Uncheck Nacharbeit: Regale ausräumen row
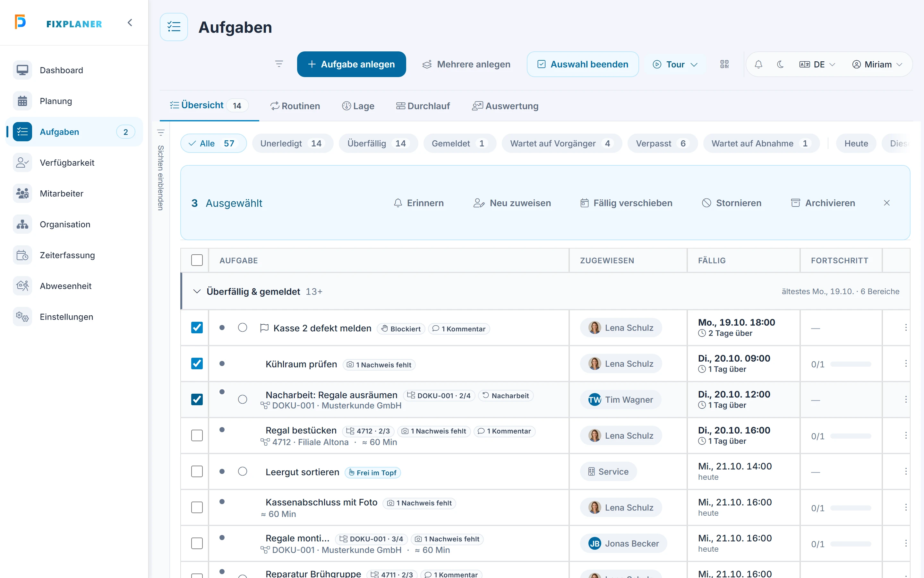924x578 pixels. click(x=197, y=399)
